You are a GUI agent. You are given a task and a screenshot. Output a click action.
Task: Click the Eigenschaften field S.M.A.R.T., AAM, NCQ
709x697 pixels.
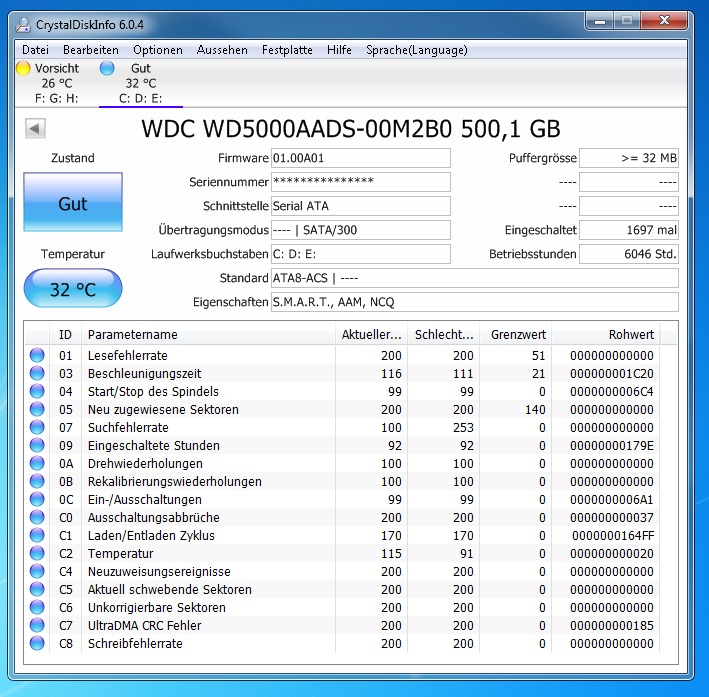[x=475, y=302]
